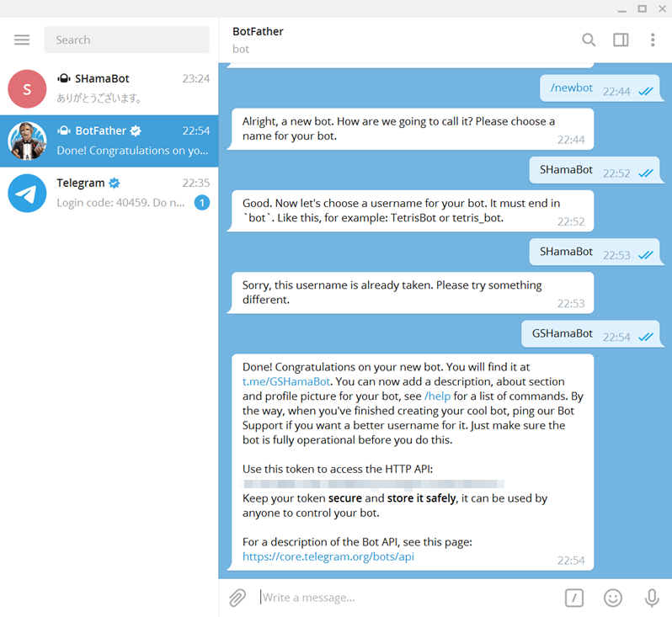Image resolution: width=672 pixels, height=617 pixels.
Task: Click the microphone voice message icon
Action: pyautogui.click(x=652, y=598)
